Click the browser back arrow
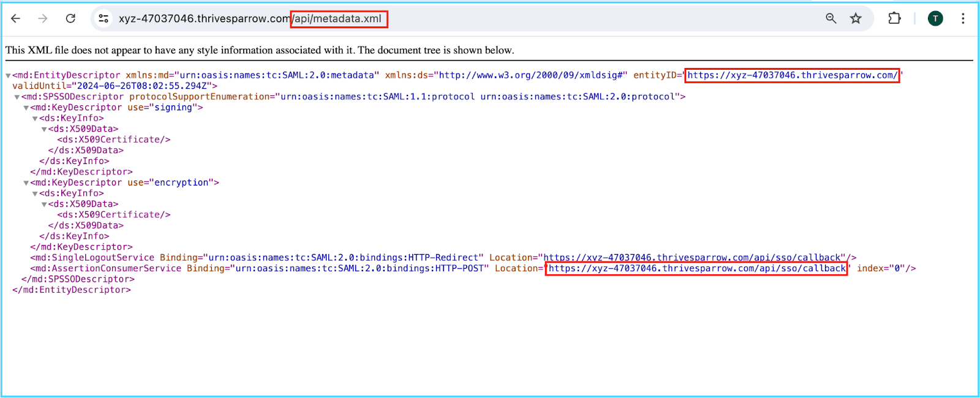Viewport: 980px width, 398px height. 16,18
